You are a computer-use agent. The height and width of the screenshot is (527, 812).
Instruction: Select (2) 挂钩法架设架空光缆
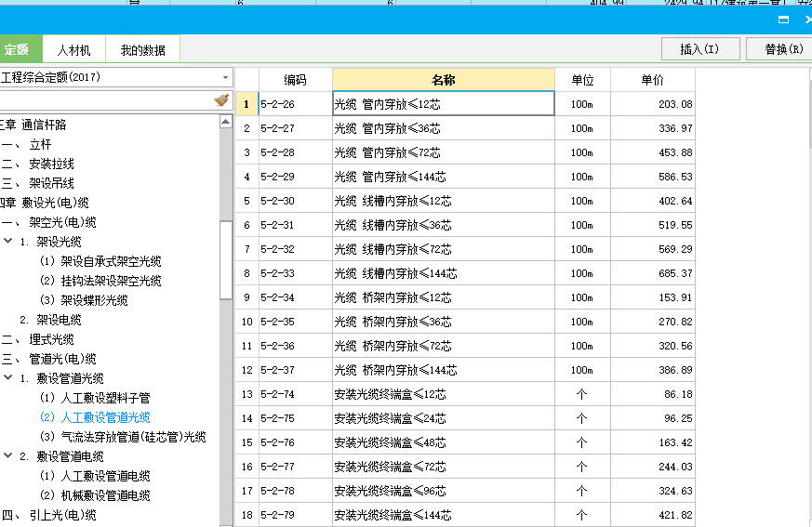(x=100, y=281)
